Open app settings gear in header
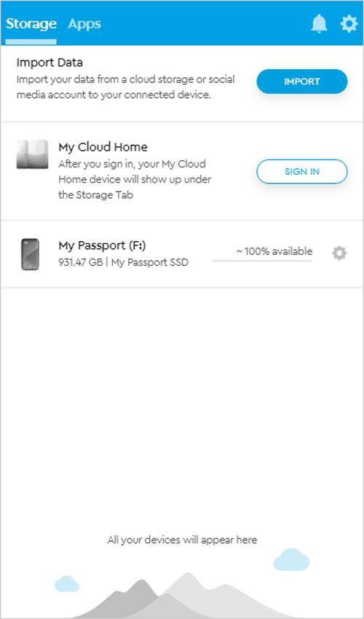364x619 pixels. coord(349,24)
